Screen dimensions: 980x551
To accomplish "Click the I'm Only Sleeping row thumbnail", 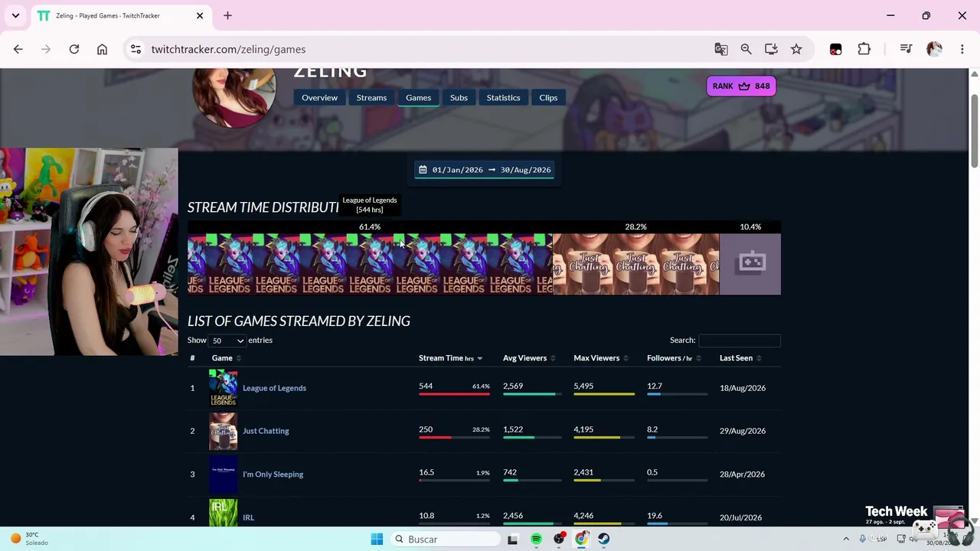I will [224, 474].
